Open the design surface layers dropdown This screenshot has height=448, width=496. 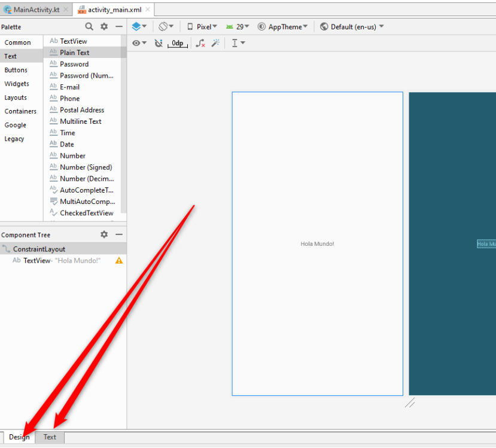tap(139, 27)
